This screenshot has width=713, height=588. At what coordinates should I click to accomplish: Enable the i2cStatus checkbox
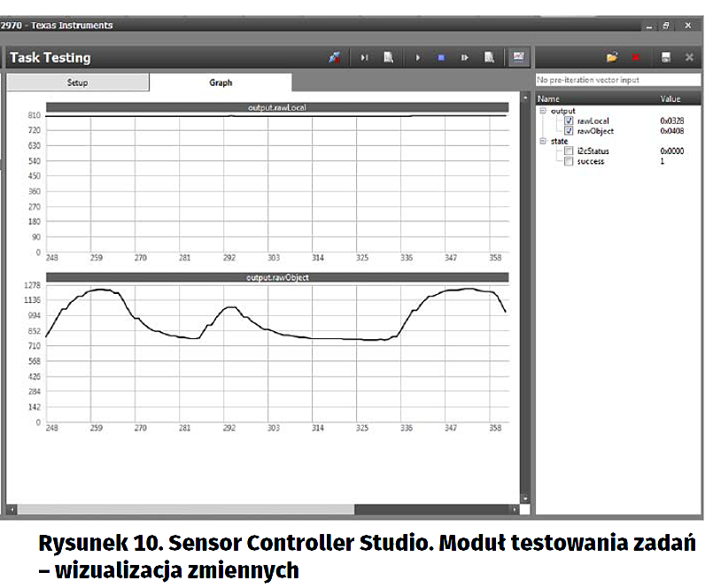tap(568, 151)
